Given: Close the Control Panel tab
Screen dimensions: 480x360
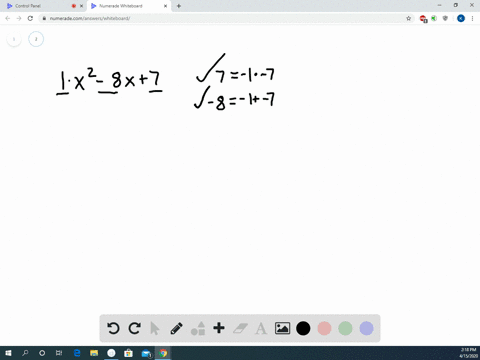Looking at the screenshot, I should [x=81, y=6].
